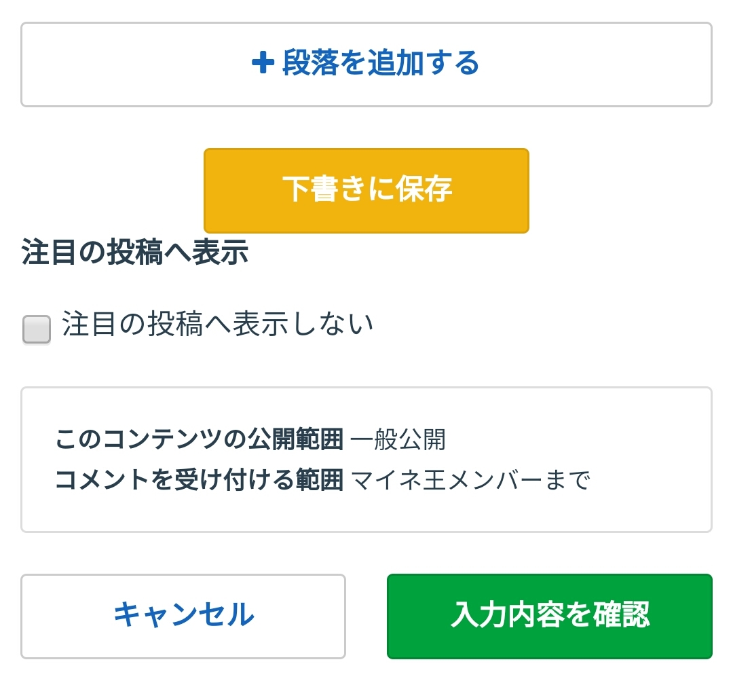The width and height of the screenshot is (733, 700).
Task: Click the 注目の投稿へ表示しない label text
Action: [218, 325]
